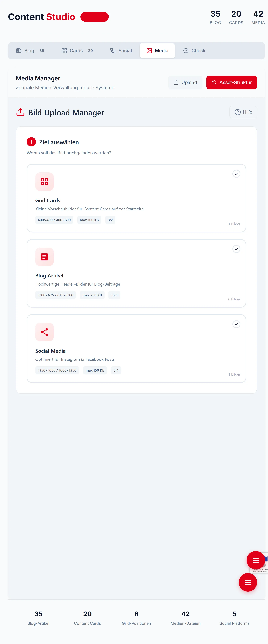Screen dimensions: 268x644
Task: Open the upper red floating menu button
Action: tap(255, 560)
